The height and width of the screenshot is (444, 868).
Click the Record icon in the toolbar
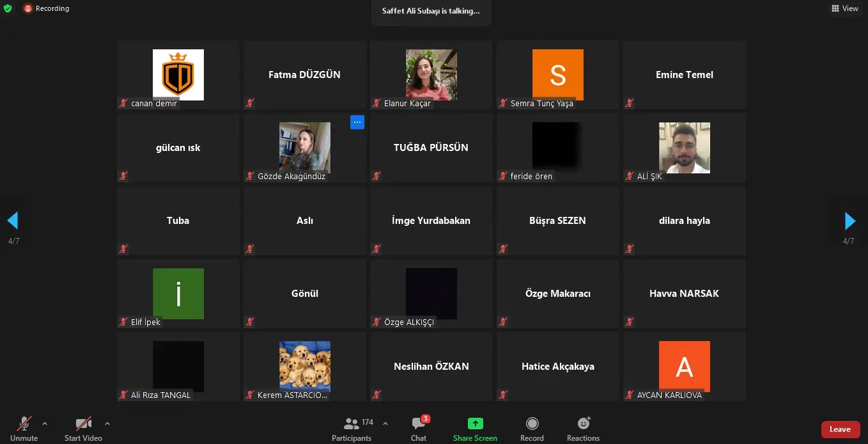tap(532, 424)
